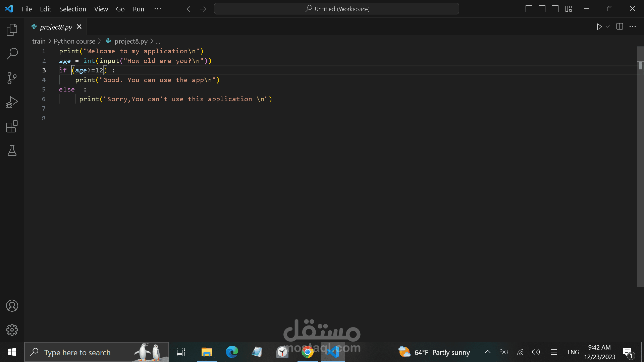Viewport: 644px width, 362px height.
Task: Toggle the primary side bar layout
Action: (x=529, y=9)
